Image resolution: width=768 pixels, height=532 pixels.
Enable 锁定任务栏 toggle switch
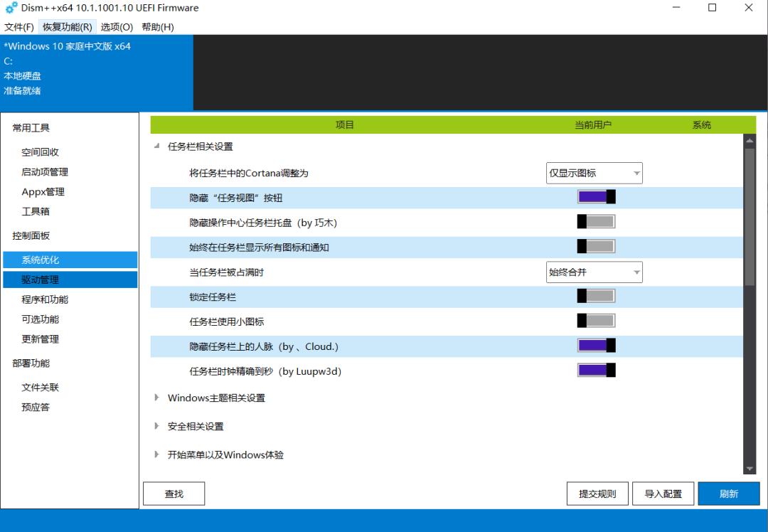pos(596,296)
